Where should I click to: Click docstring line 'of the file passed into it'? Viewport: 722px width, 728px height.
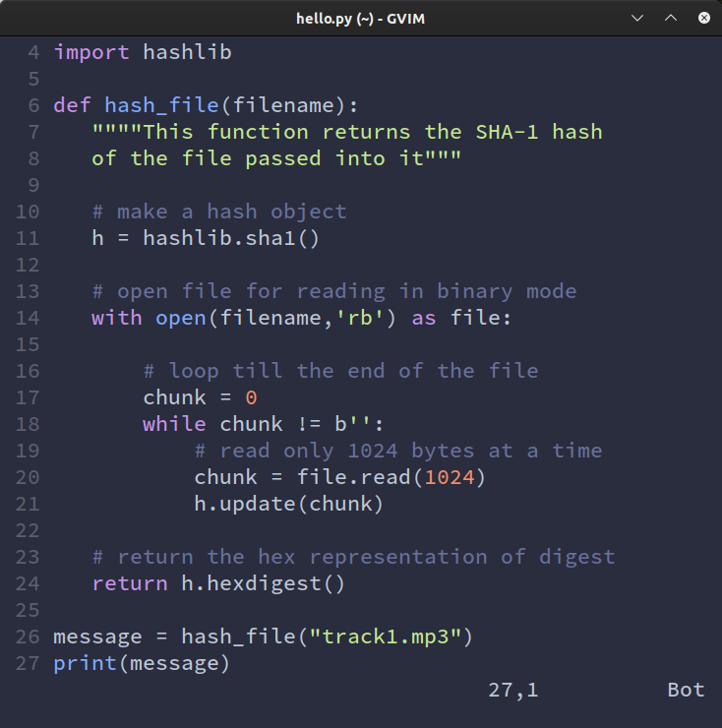[x=276, y=158]
